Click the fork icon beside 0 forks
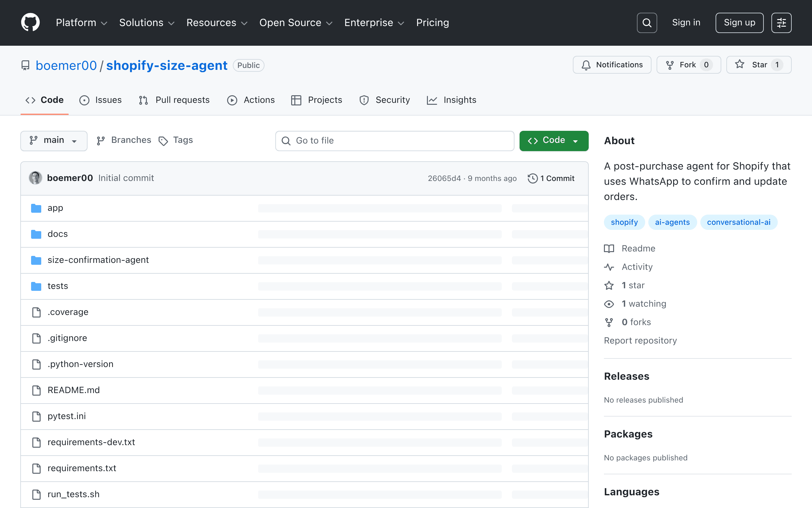 click(x=609, y=323)
